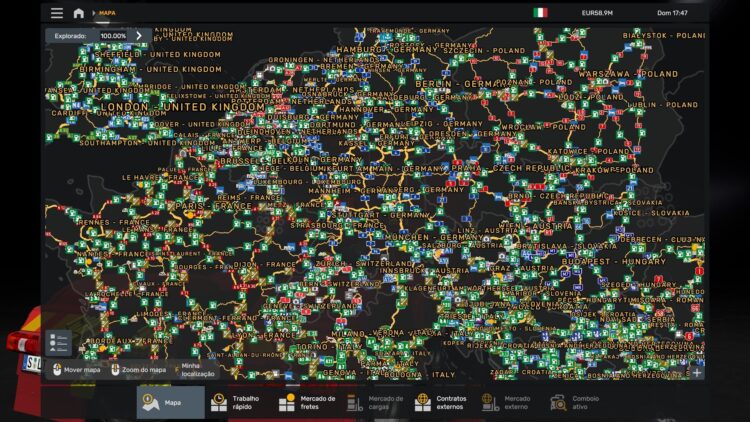Screen dimensions: 750x422
Task: Click the WARSZAWA - POLAND map label
Action: pos(628,74)
